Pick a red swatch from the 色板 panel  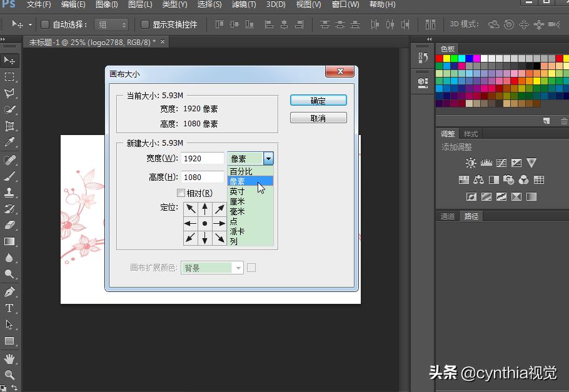tap(438, 59)
